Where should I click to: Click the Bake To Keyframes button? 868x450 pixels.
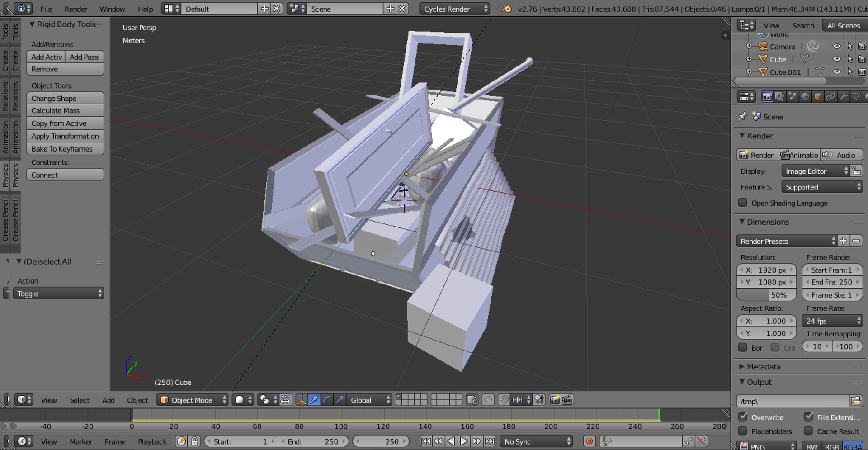(x=65, y=149)
